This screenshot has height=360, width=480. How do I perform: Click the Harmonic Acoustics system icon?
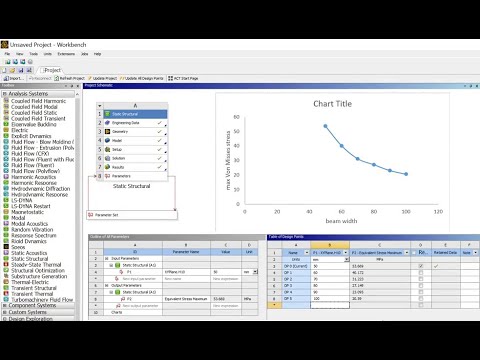(x=6, y=177)
